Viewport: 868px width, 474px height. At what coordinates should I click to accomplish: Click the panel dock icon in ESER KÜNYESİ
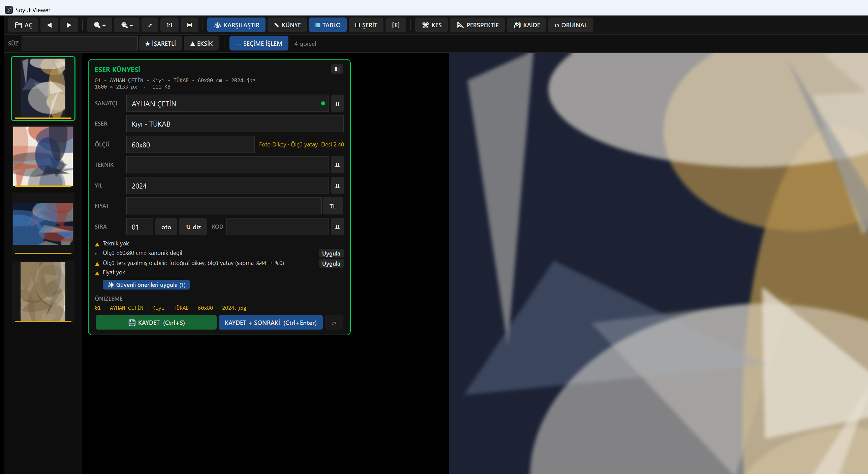[x=337, y=69]
